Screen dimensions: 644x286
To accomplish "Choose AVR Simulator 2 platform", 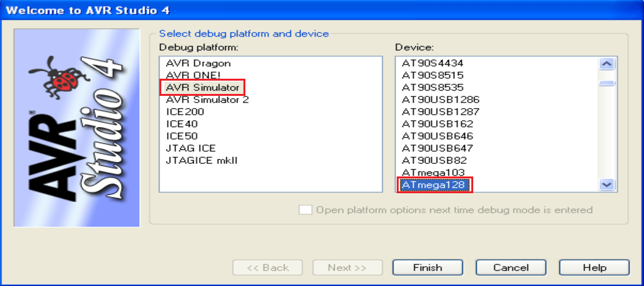I will coord(207,100).
